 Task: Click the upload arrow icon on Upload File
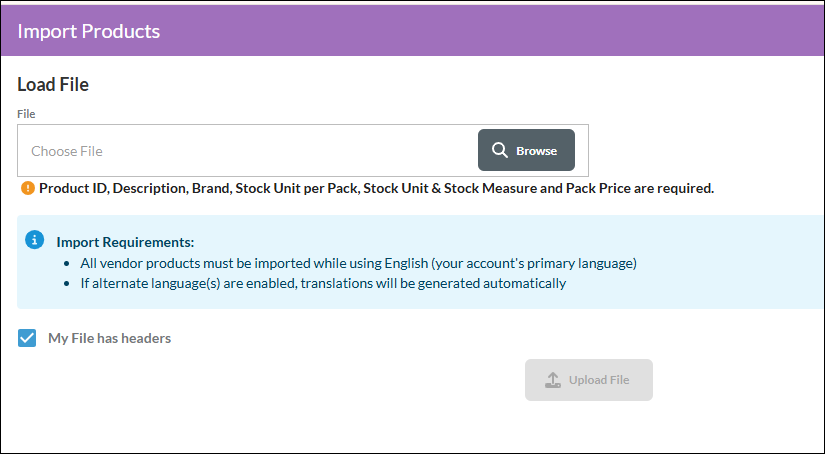click(x=552, y=380)
